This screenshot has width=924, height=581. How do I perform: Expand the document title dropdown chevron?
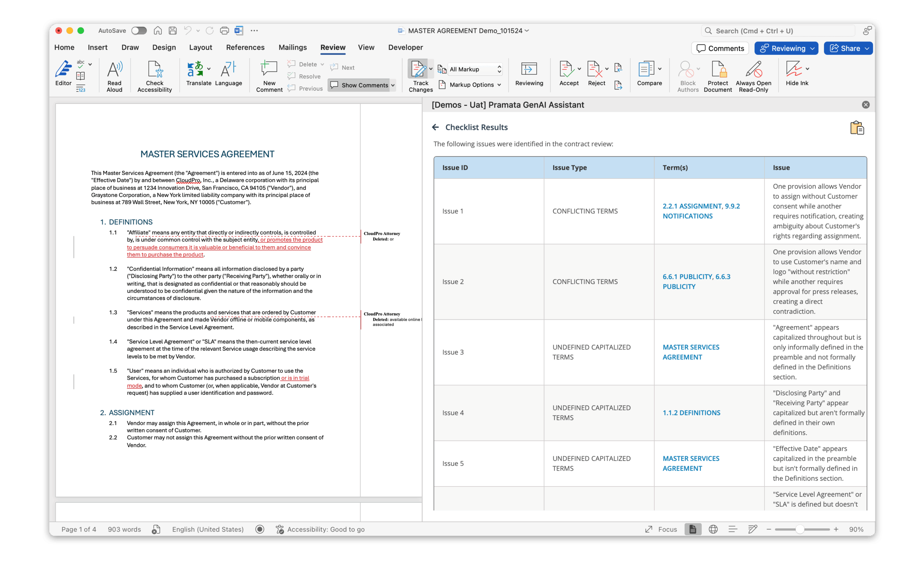[x=527, y=31]
